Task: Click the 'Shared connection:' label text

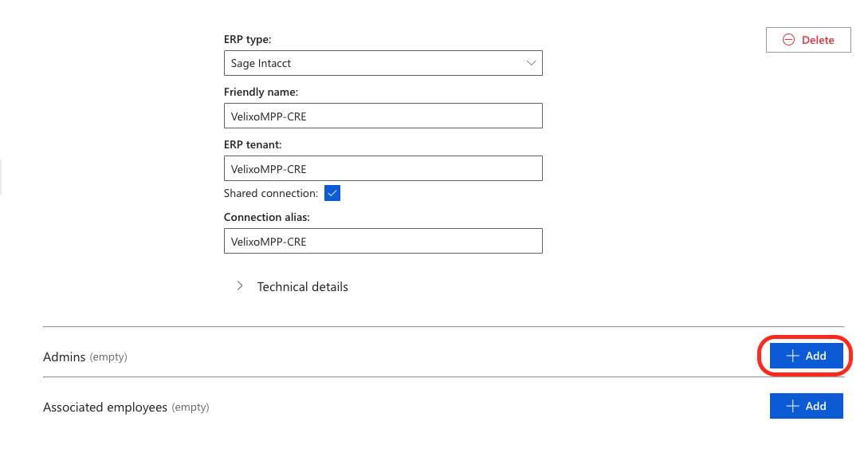Action: pyautogui.click(x=271, y=193)
